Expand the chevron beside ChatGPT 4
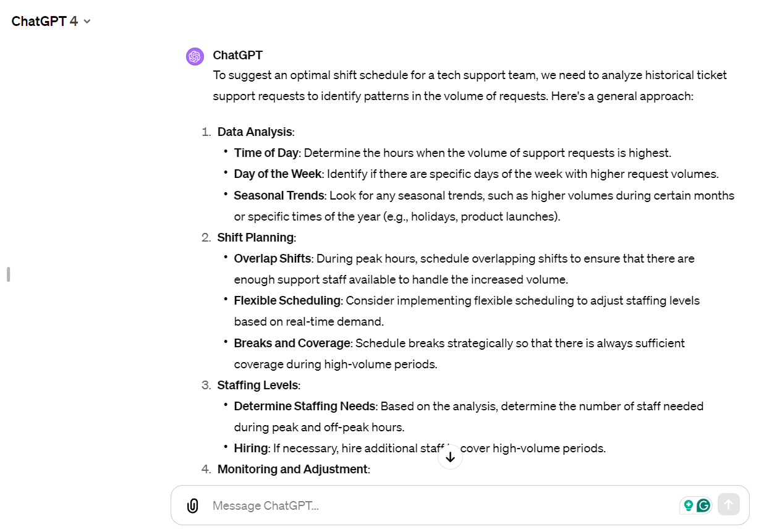The height and width of the screenshot is (532, 772). (x=86, y=21)
